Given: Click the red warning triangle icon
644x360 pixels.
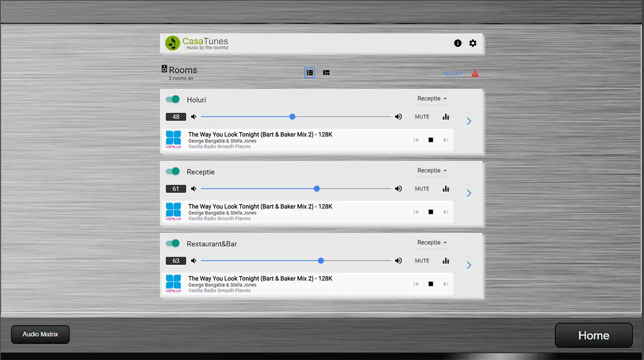Looking at the screenshot, I should (475, 74).
